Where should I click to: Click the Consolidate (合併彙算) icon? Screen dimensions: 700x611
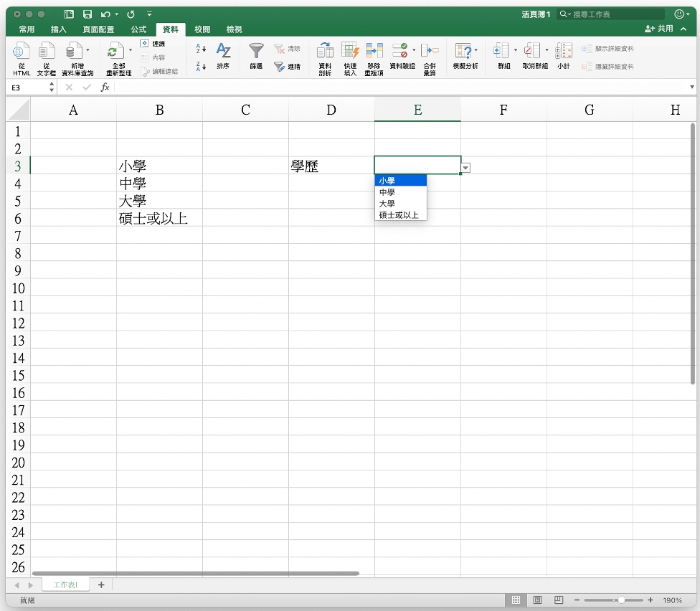[430, 52]
